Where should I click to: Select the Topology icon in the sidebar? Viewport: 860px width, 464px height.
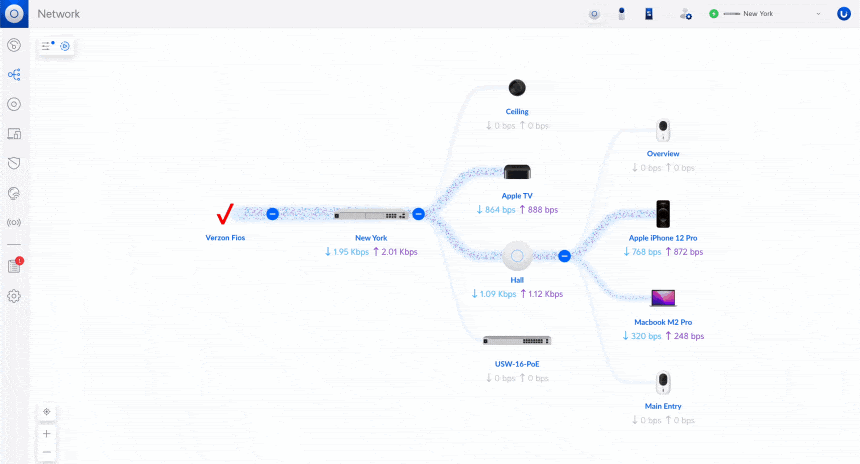(x=14, y=75)
